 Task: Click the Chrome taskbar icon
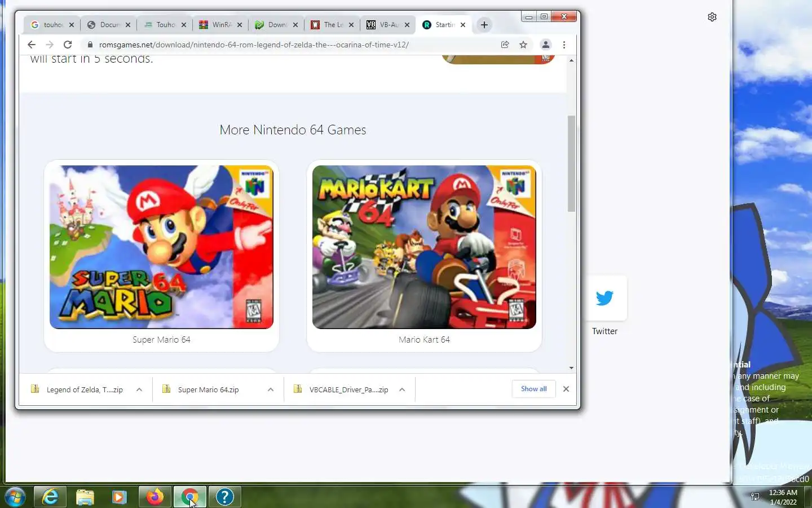[190, 497]
